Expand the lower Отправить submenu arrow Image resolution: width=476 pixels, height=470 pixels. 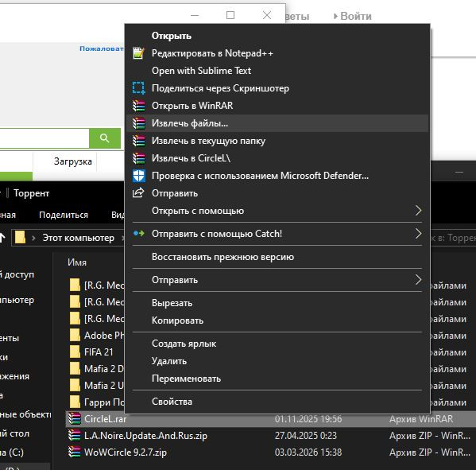[418, 279]
